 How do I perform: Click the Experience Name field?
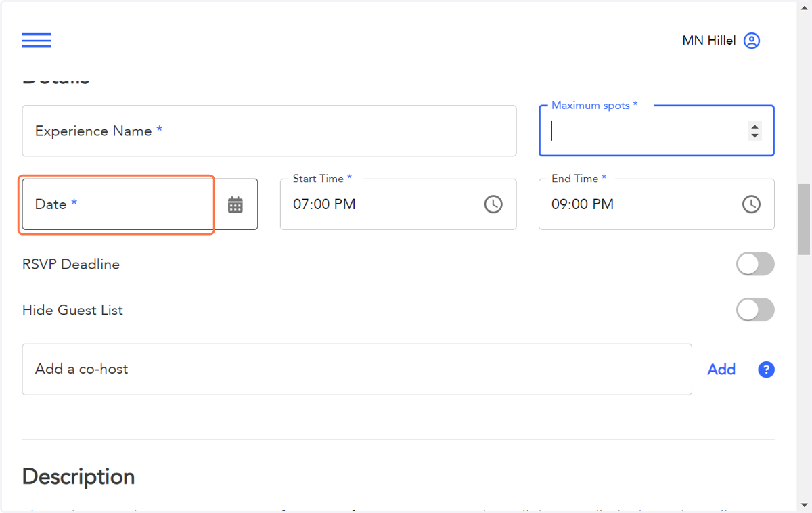click(x=269, y=131)
